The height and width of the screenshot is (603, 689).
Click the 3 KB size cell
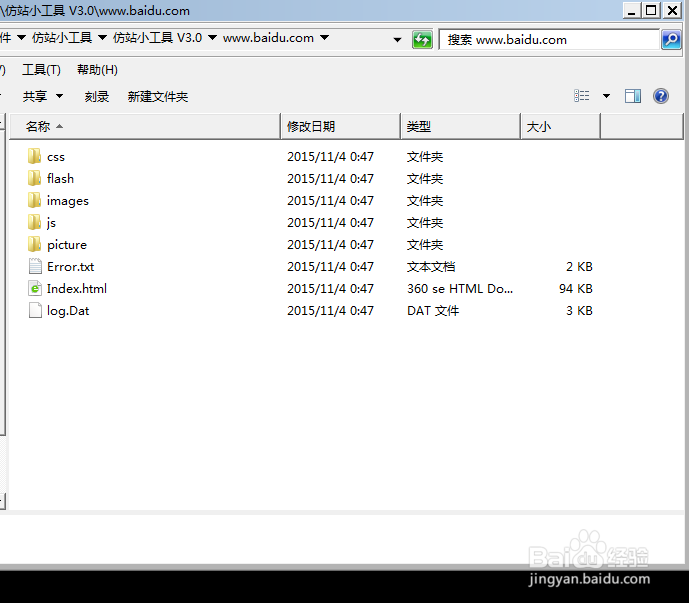tap(579, 311)
